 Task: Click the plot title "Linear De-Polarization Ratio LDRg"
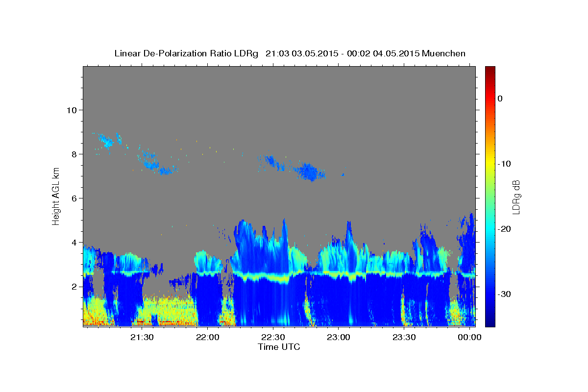(x=186, y=53)
